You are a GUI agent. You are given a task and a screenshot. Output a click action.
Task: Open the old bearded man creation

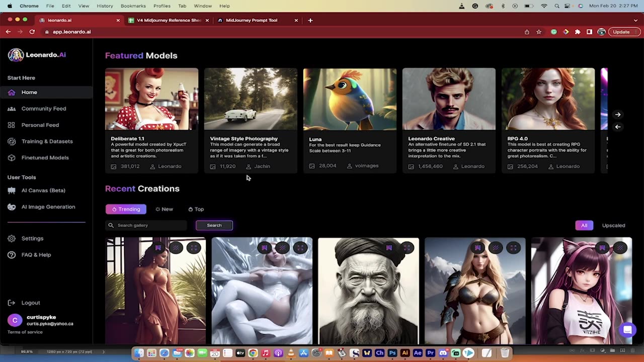pyautogui.click(x=368, y=291)
